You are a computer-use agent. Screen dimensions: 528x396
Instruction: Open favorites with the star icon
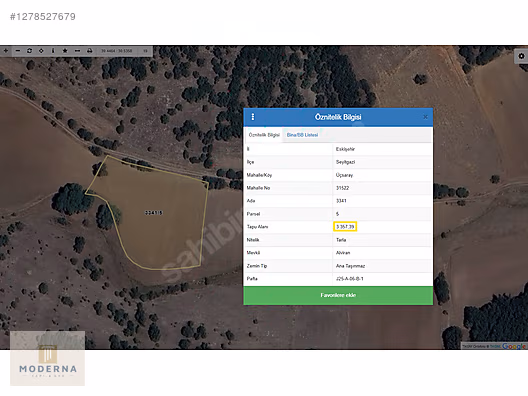pyautogui.click(x=65, y=51)
